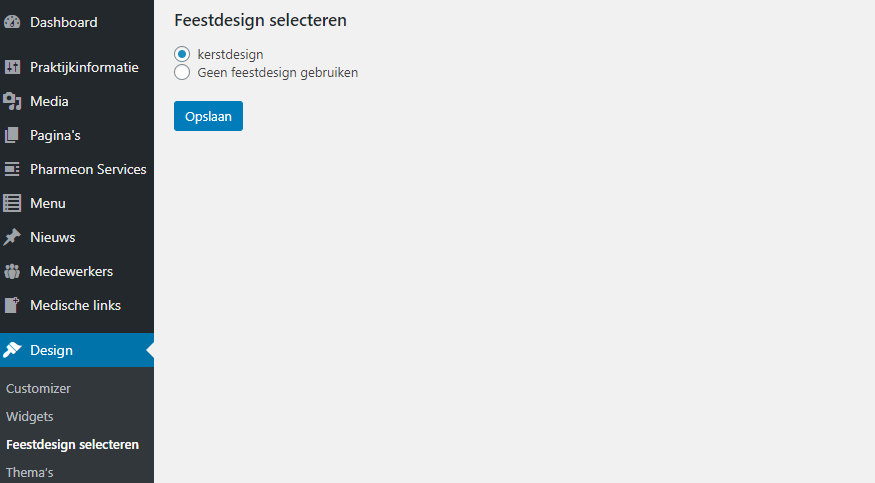Screen dimensions: 875x483
Task: Select the kerstdesign radio option
Action: pos(182,54)
